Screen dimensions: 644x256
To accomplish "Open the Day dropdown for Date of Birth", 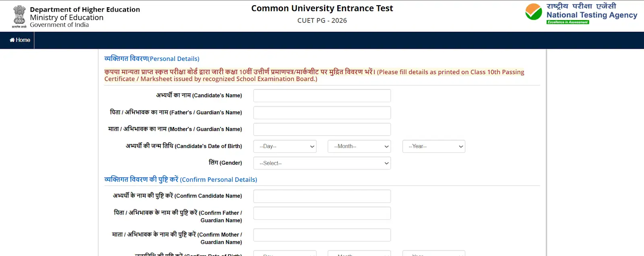I will pyautogui.click(x=285, y=146).
